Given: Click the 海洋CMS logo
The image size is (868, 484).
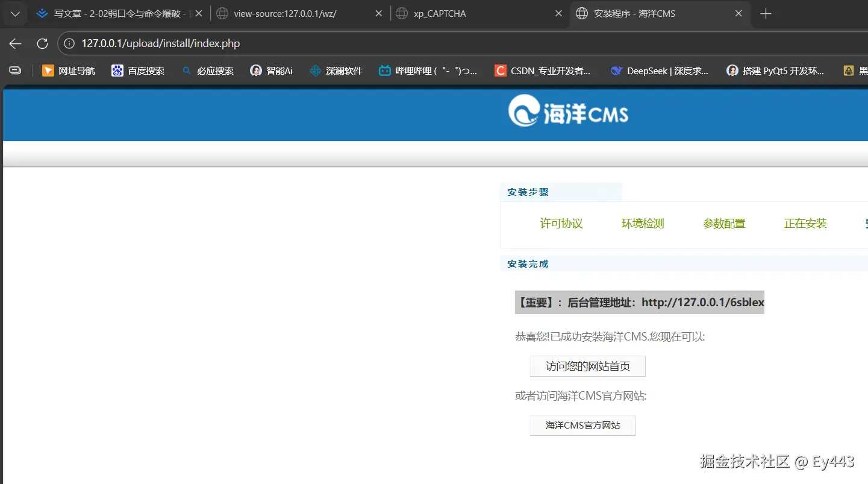Looking at the screenshot, I should [x=569, y=112].
